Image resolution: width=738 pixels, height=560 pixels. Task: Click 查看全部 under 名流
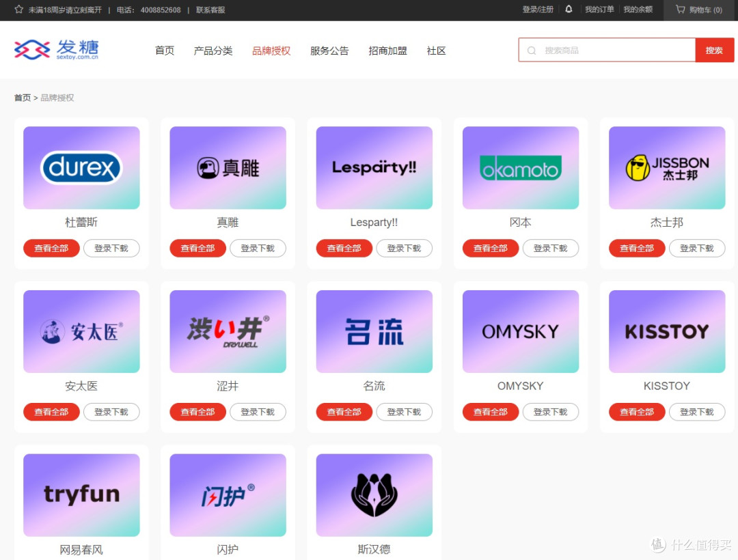[344, 412]
